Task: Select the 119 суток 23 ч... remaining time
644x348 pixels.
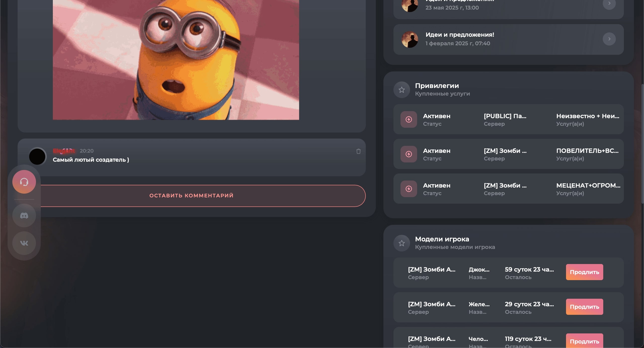Action: (528, 339)
